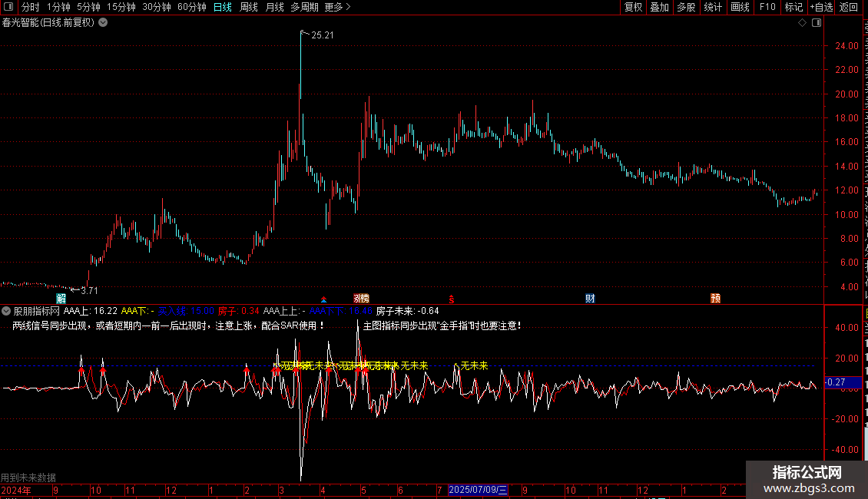Screen dimensions: 868x499
Task: Click the 统计 statistics button
Action: [712, 7]
